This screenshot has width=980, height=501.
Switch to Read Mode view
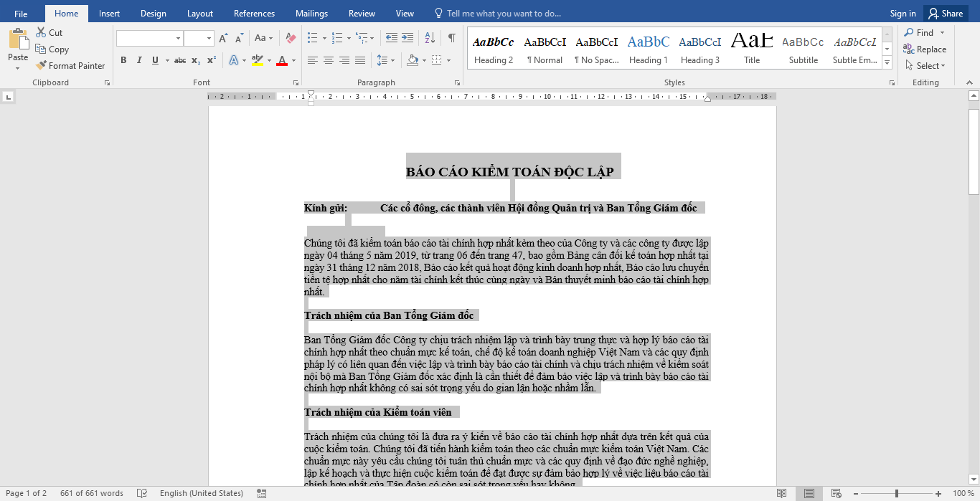[781, 493]
